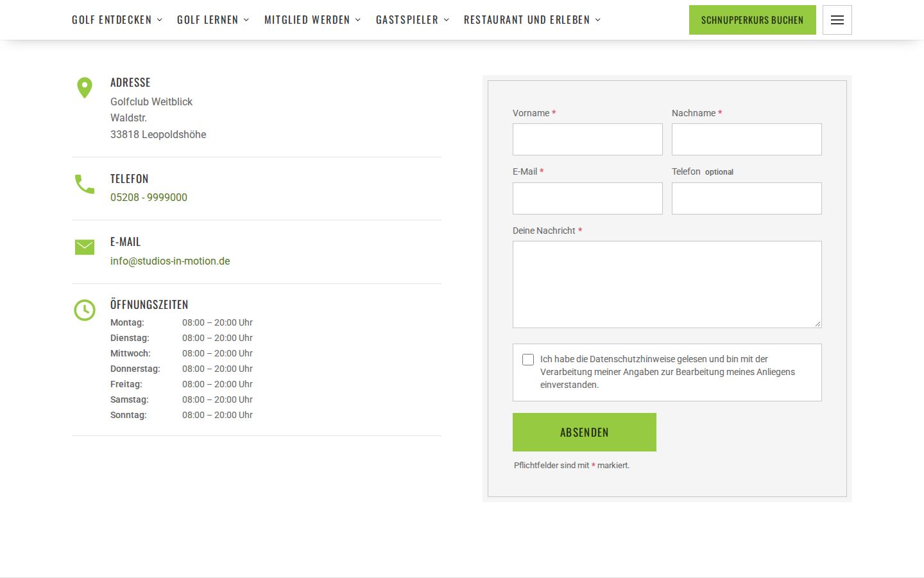Open the info@studios-in-motion.de email link
The width and height of the screenshot is (924, 578).
point(170,261)
